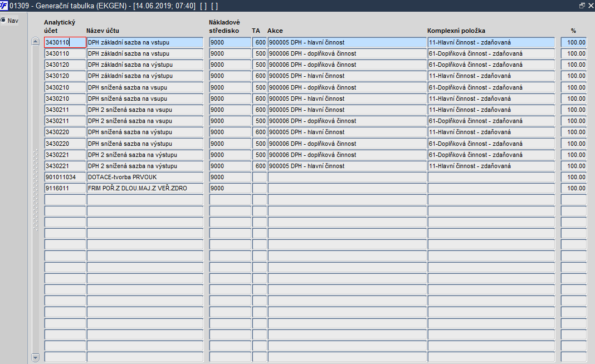Click the Nákladové středisko field of the first row

(x=230, y=42)
